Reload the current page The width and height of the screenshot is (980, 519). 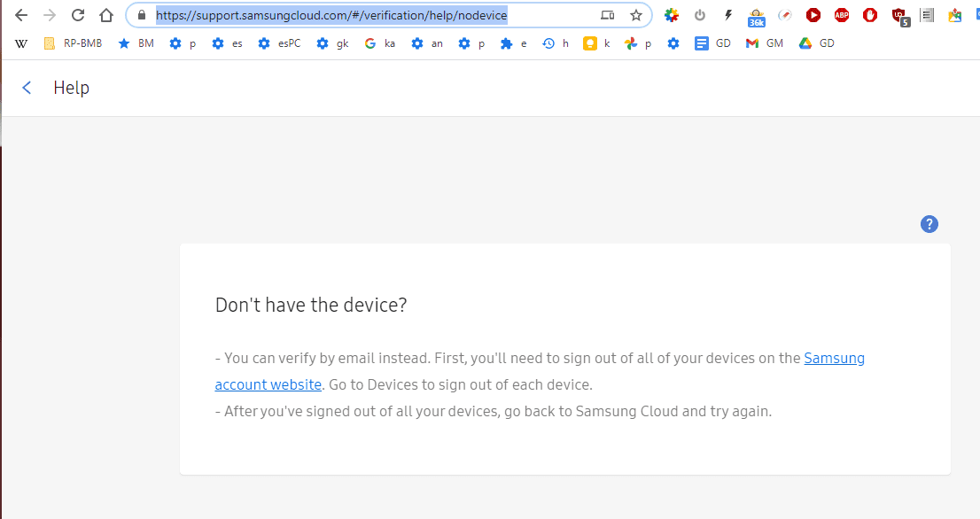click(78, 15)
